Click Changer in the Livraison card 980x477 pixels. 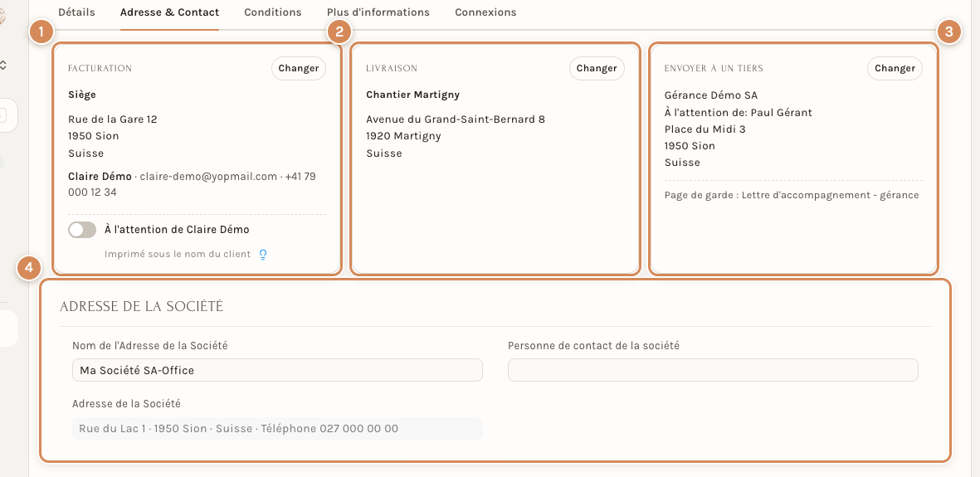pos(597,68)
